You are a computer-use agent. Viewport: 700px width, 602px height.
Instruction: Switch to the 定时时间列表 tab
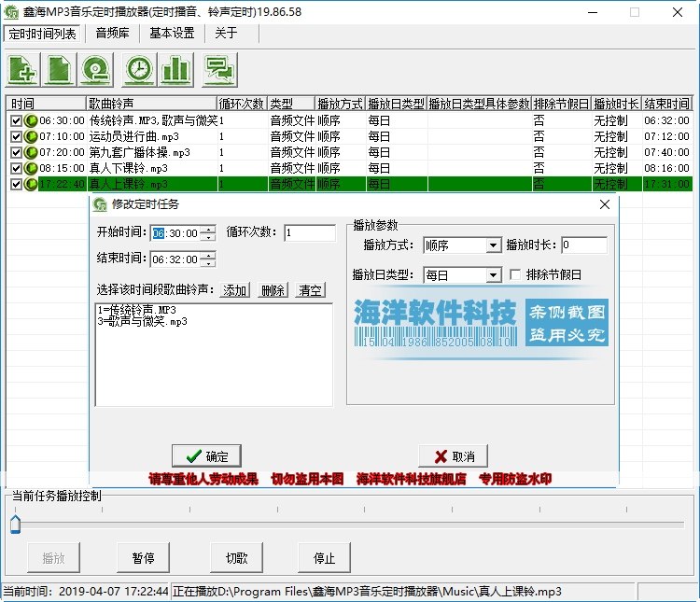(x=42, y=34)
